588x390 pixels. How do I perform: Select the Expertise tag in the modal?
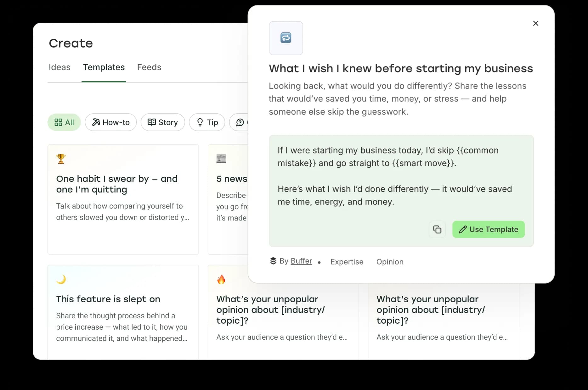347,262
